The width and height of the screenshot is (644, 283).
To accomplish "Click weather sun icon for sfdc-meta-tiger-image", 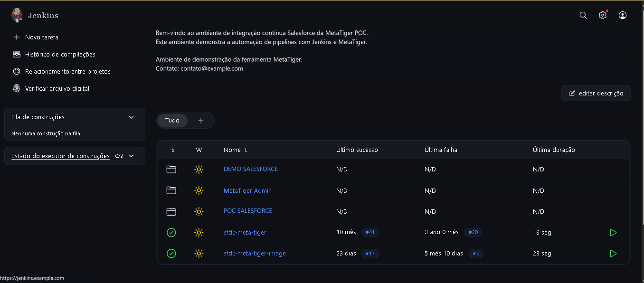I will pyautogui.click(x=199, y=254).
